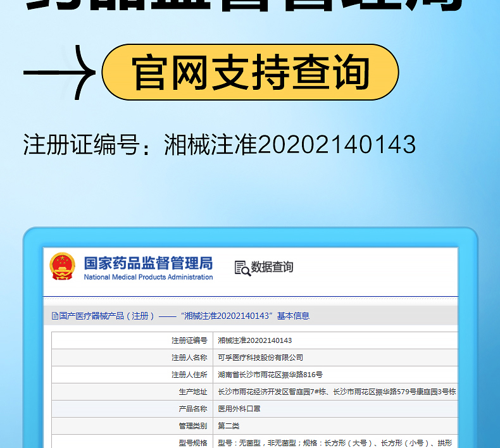The height and width of the screenshot is (448, 500).
Task: Click the 产品名称 label cell
Action: [132, 409]
